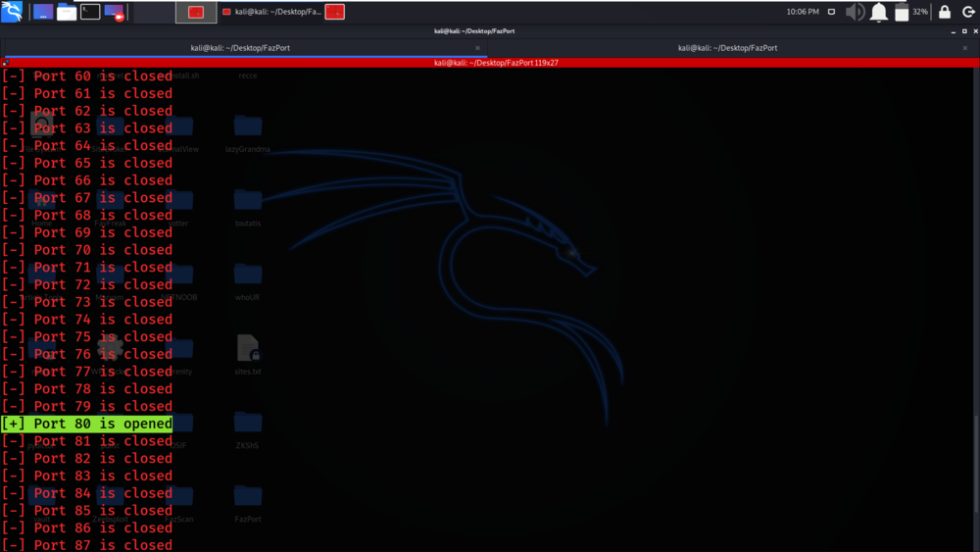Click the window title text kali@kali: ~/Desktop/FazPort
Image resolution: width=980 pixels, height=552 pixels.
474,31
